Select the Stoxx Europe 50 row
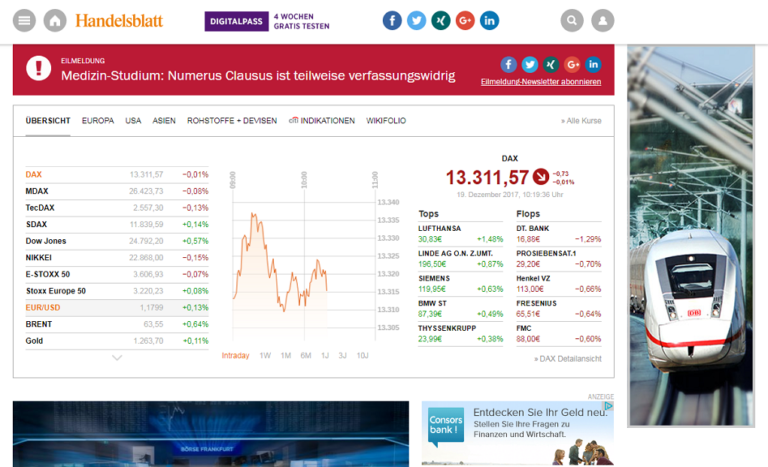Screen dimensions: 768x467 [117, 291]
